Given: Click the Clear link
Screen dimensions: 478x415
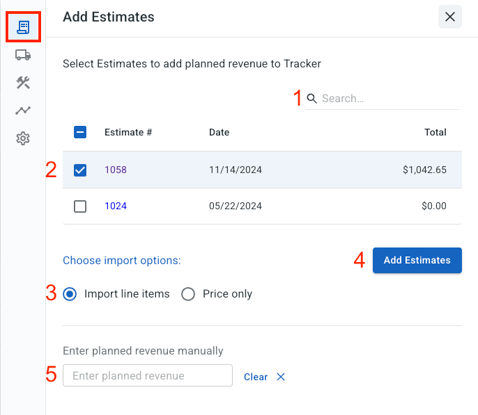Looking at the screenshot, I should (x=256, y=377).
